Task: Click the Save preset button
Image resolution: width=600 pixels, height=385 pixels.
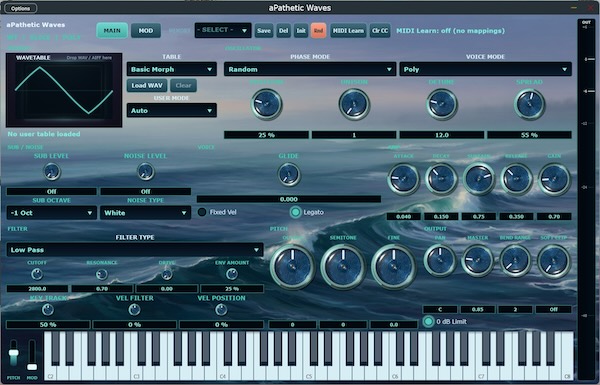Action: [264, 31]
